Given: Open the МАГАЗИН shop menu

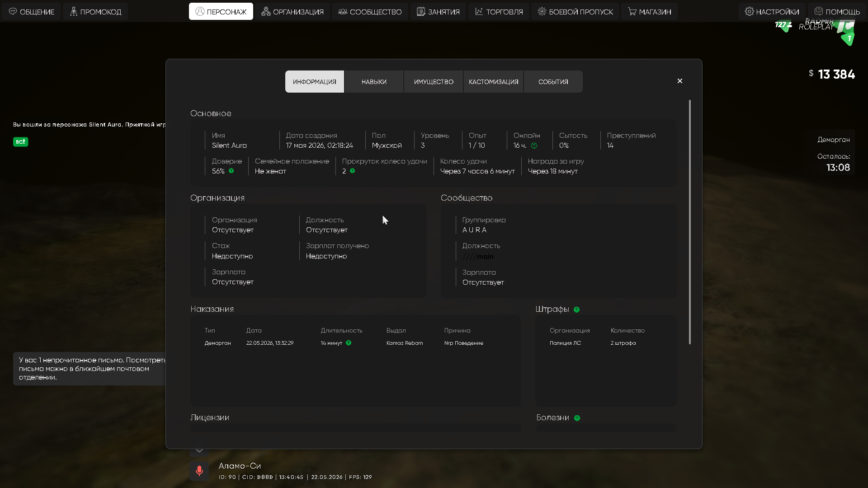Looking at the screenshot, I should (649, 12).
